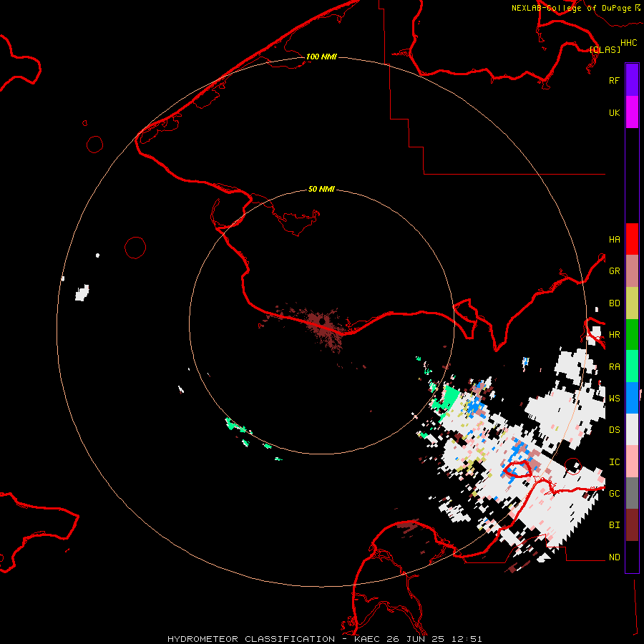
Task: Click the HHC product code label
Action: point(628,43)
